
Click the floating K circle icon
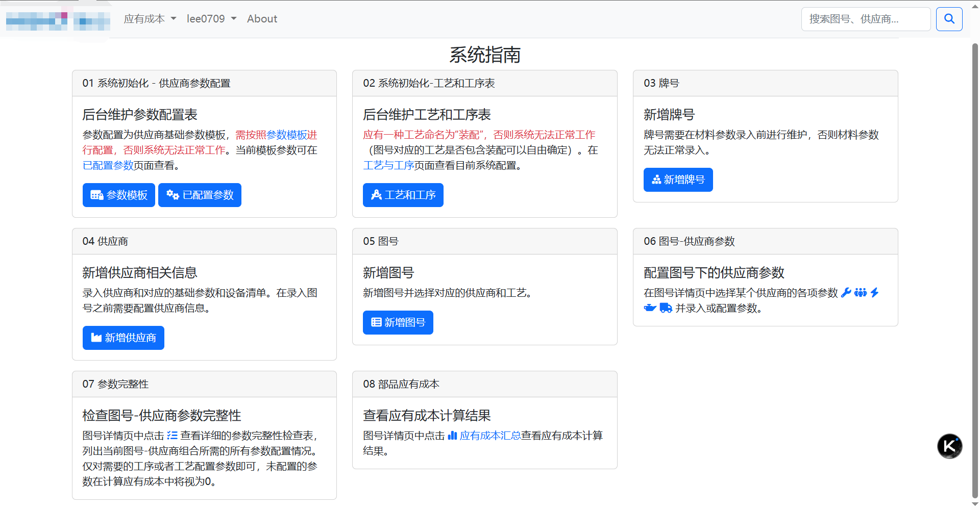949,446
